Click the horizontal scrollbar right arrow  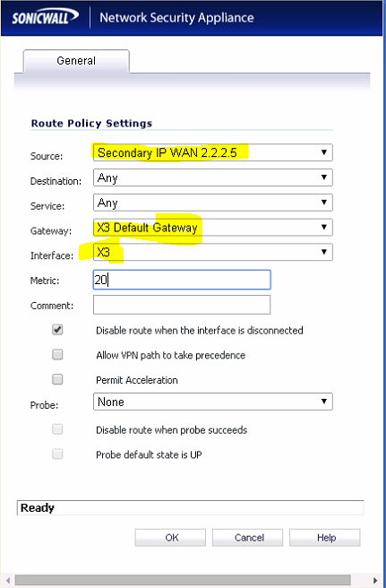pos(375,581)
